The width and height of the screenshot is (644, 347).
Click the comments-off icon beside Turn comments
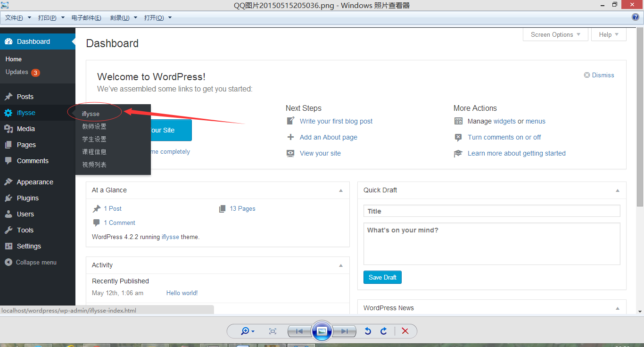[x=458, y=137]
